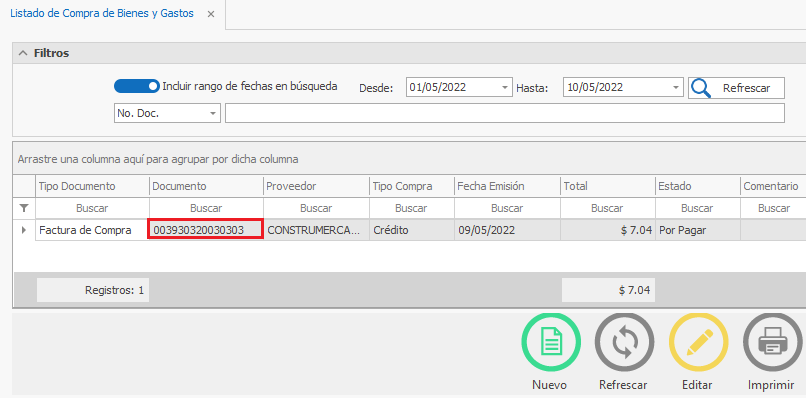Select the $ 7.04 total cell in row
This screenshot has width=806, height=398.
tap(608, 230)
